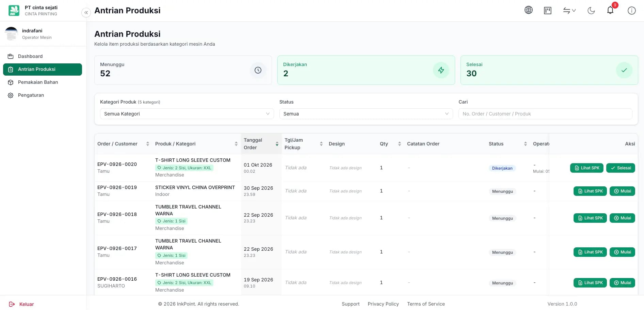Click Lihat SPK for EPV-0926-0019
Image resolution: width=644 pixels, height=310 pixels.
pyautogui.click(x=590, y=191)
